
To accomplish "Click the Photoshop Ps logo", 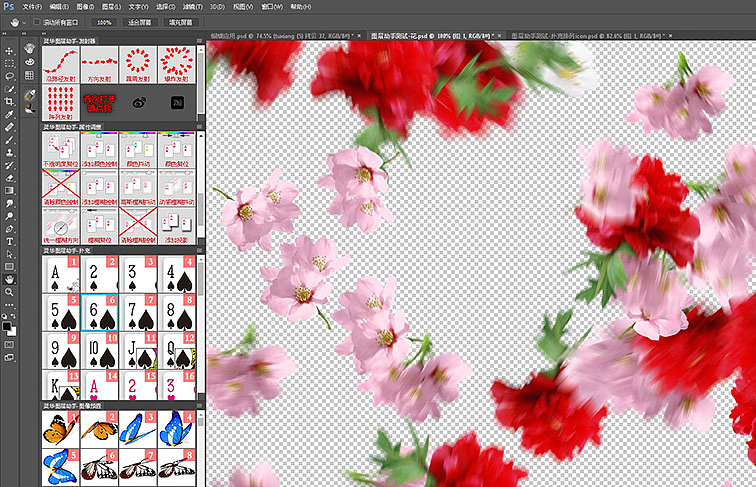I will (9, 6).
